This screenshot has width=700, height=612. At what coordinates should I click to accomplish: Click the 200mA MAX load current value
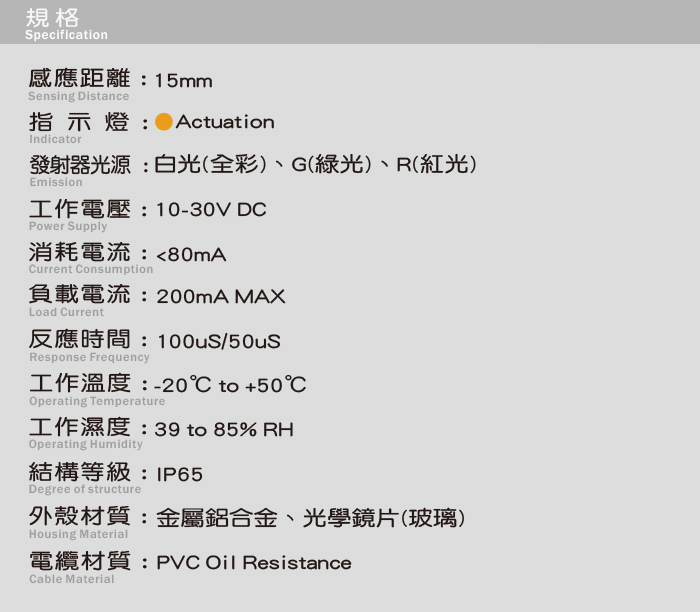tap(220, 297)
